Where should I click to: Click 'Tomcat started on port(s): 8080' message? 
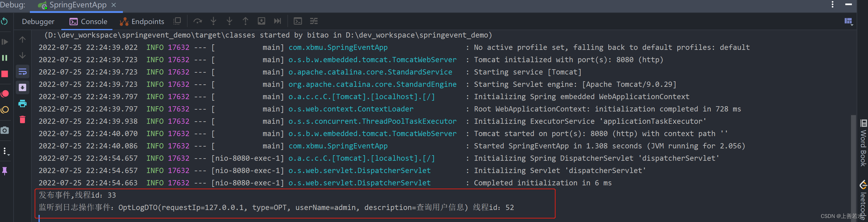point(601,134)
